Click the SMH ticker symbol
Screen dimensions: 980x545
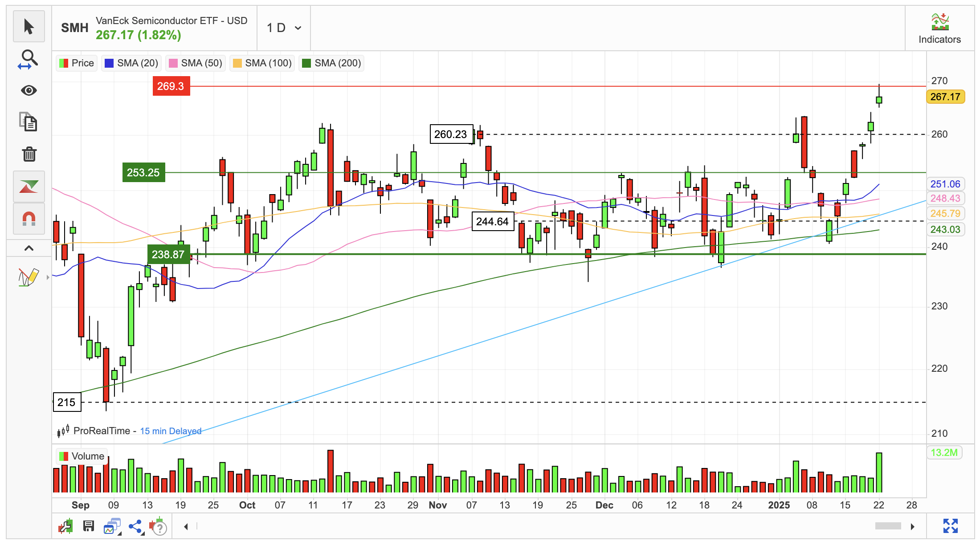[x=75, y=28]
